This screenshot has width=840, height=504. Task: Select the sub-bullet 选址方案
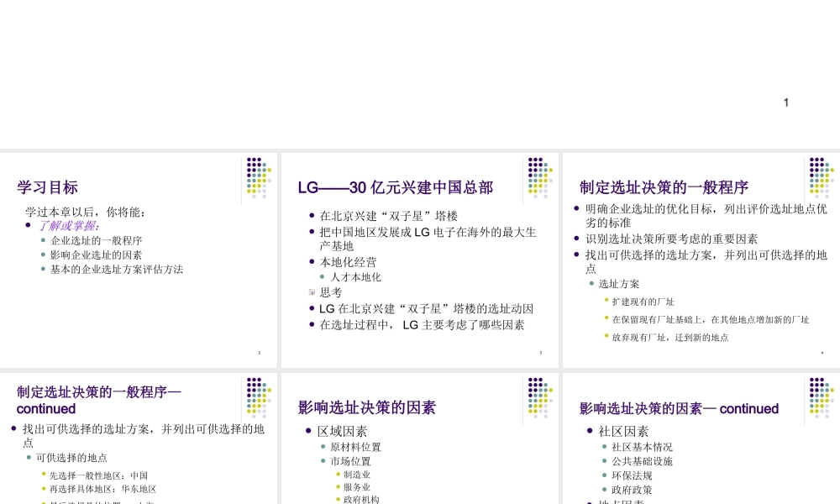[x=619, y=284]
